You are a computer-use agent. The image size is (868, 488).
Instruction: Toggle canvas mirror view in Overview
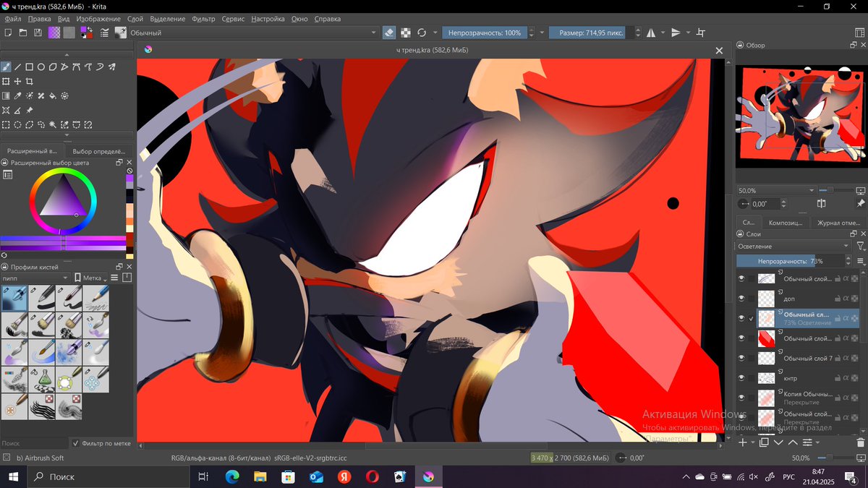click(x=821, y=204)
